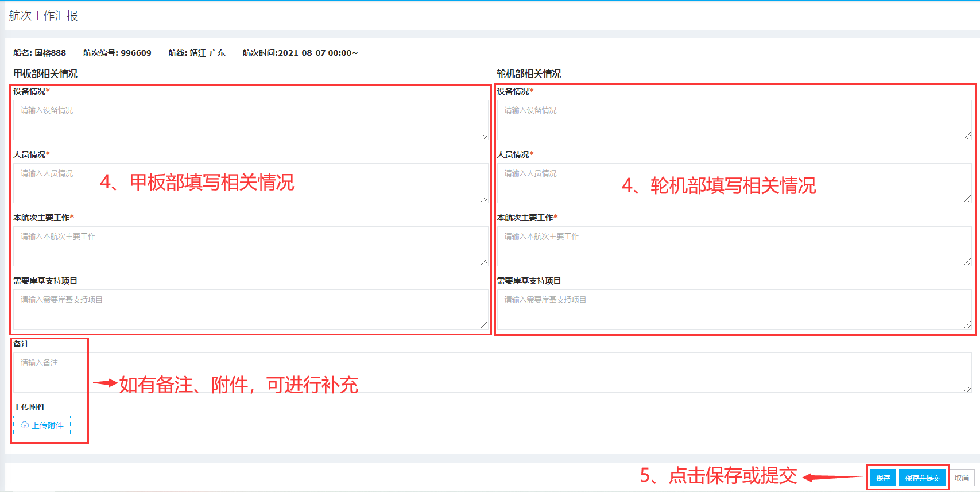The width and height of the screenshot is (980, 492).
Task: Focus engine department 本航次主要工作 textarea
Action: point(734,246)
